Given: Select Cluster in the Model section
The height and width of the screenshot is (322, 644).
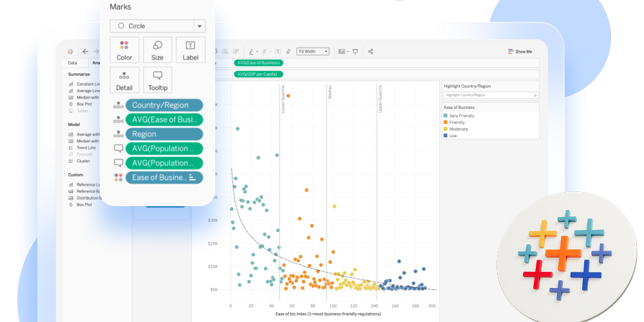Looking at the screenshot, I should pos(83,161).
